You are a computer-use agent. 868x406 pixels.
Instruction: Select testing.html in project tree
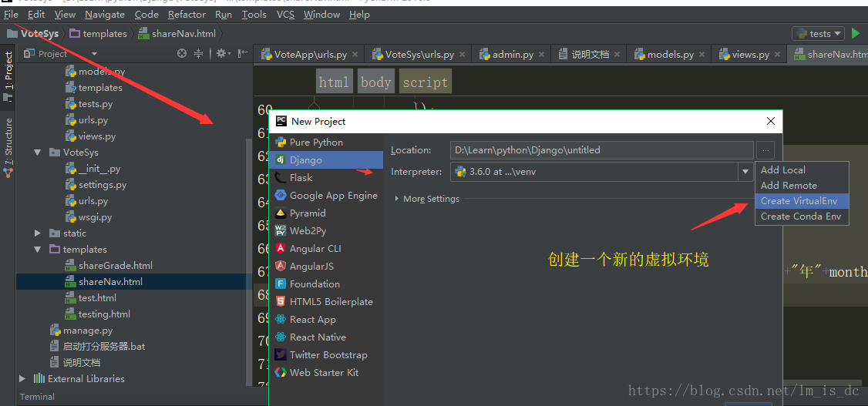[x=104, y=314]
